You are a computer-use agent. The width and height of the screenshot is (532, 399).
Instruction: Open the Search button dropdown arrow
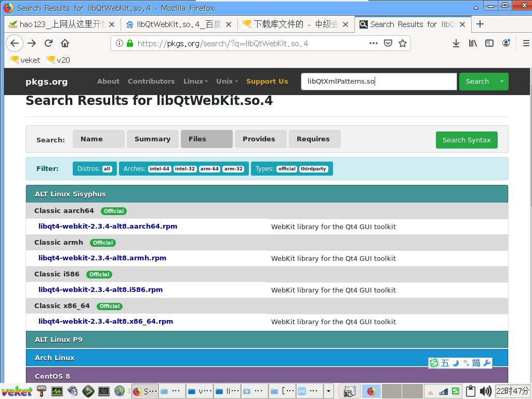502,82
